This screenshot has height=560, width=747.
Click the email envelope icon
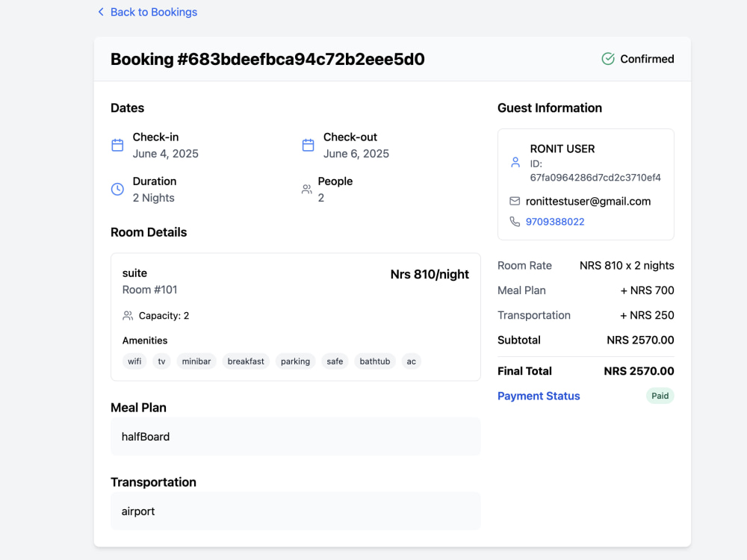click(515, 201)
